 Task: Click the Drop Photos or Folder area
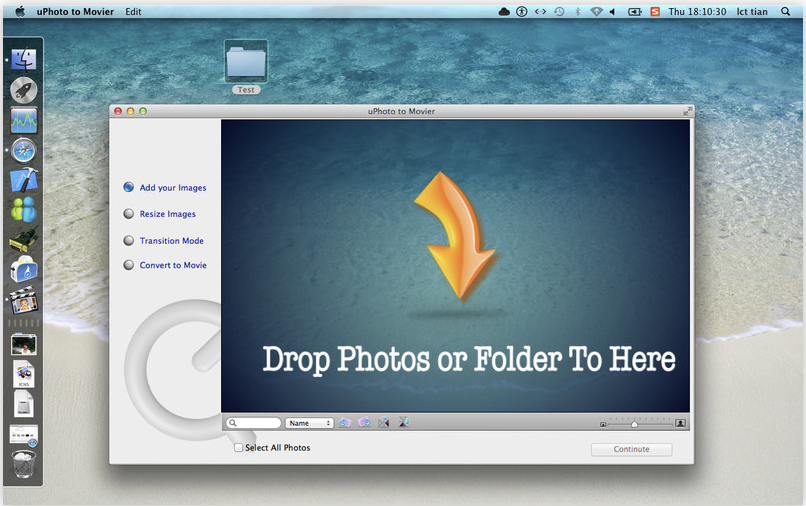pyautogui.click(x=455, y=266)
